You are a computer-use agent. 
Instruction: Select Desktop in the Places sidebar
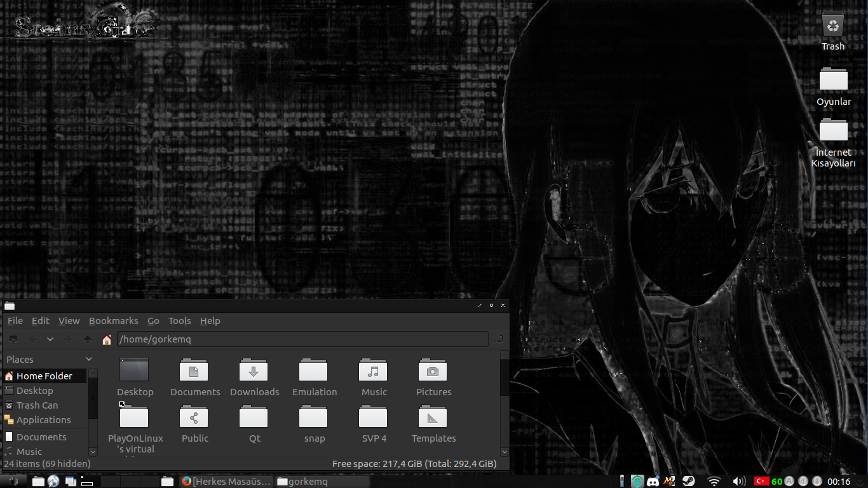(x=44, y=391)
